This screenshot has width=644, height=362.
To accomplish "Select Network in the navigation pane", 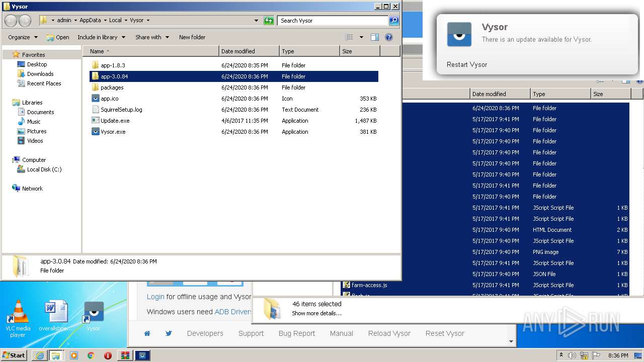I will tap(32, 189).
